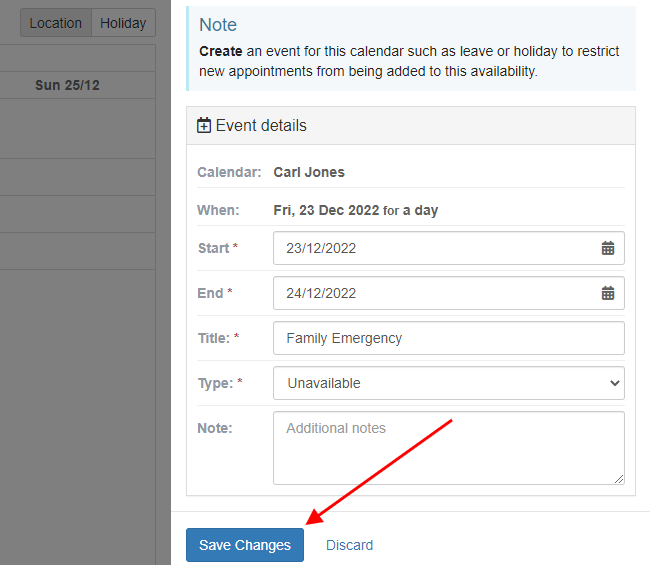Click the first empty slot under Sun 25/12
Screen dimensions: 650x565
click(78, 129)
